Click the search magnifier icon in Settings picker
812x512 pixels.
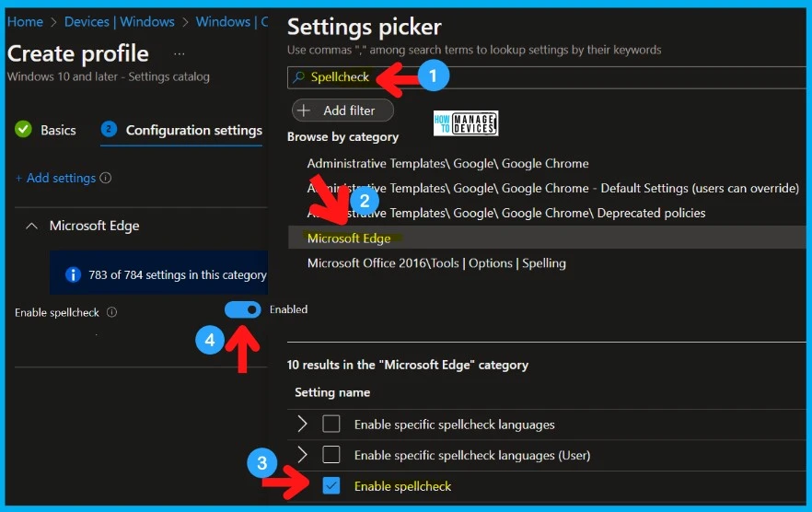click(298, 77)
